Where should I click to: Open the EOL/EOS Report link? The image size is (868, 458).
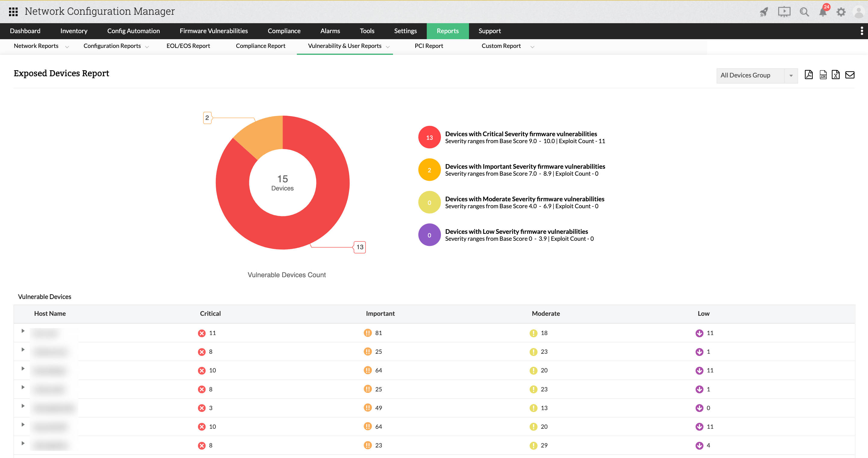188,46
